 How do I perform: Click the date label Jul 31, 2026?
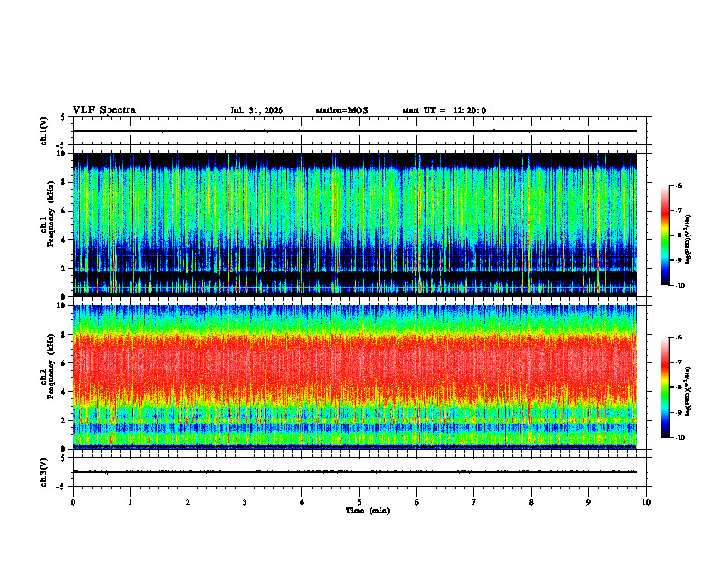256,110
